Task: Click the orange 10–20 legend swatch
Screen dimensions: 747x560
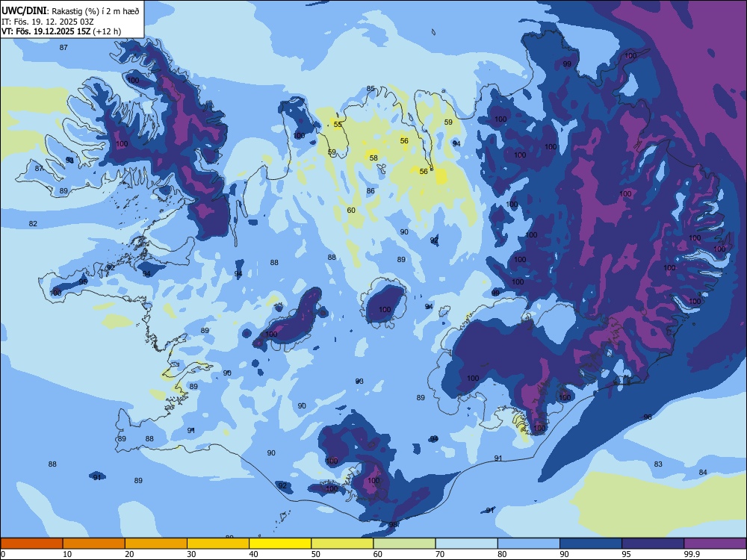Action: click(94, 544)
